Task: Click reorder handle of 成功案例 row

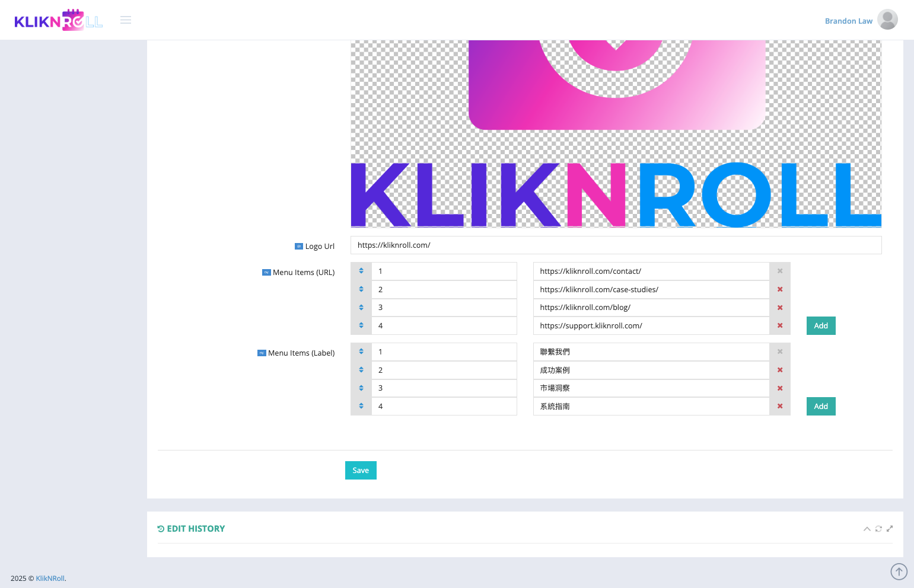Action: click(361, 370)
